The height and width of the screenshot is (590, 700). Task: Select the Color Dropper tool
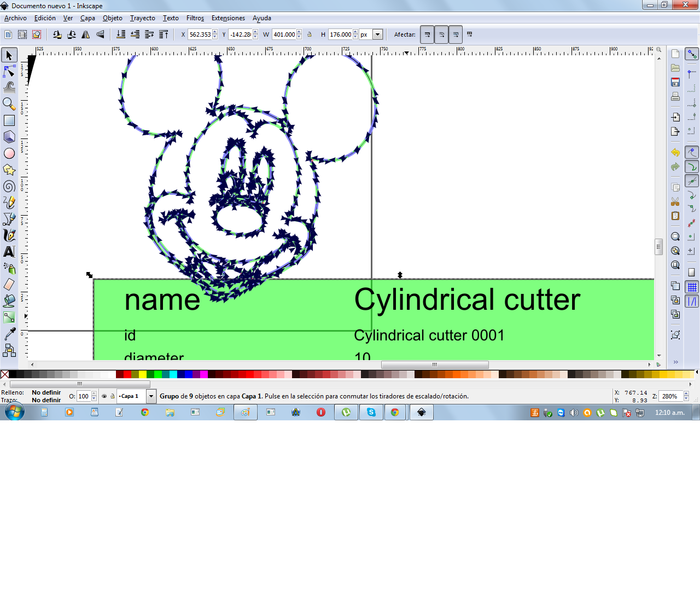pyautogui.click(x=9, y=334)
